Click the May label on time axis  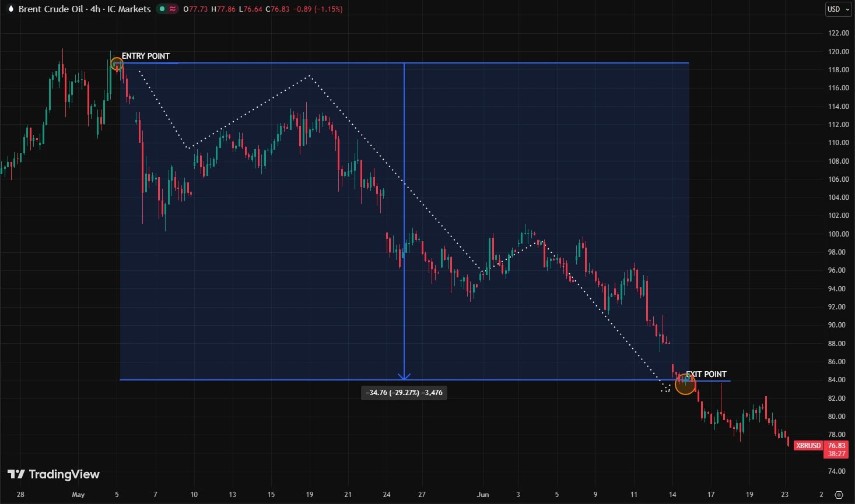tap(78, 494)
